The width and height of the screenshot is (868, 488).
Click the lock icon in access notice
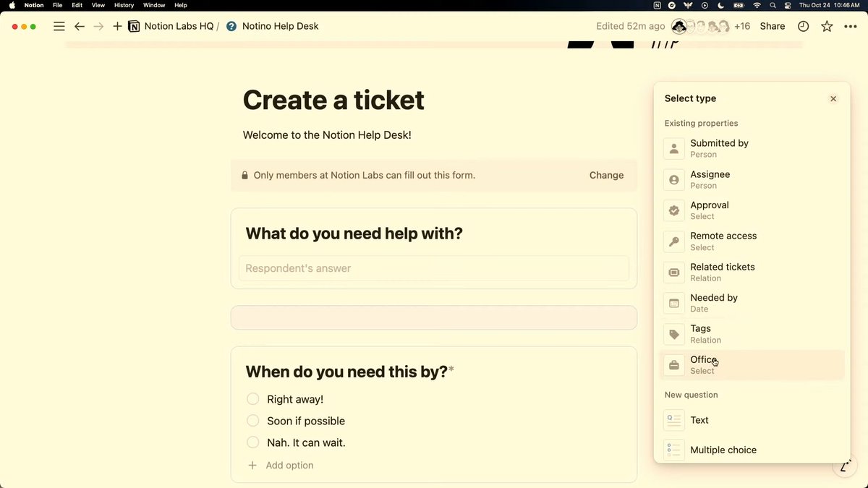pyautogui.click(x=244, y=175)
